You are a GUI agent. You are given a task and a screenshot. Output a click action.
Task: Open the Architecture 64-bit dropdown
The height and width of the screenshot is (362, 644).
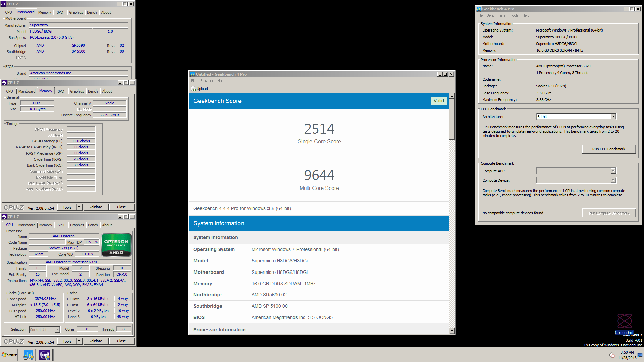[613, 117]
